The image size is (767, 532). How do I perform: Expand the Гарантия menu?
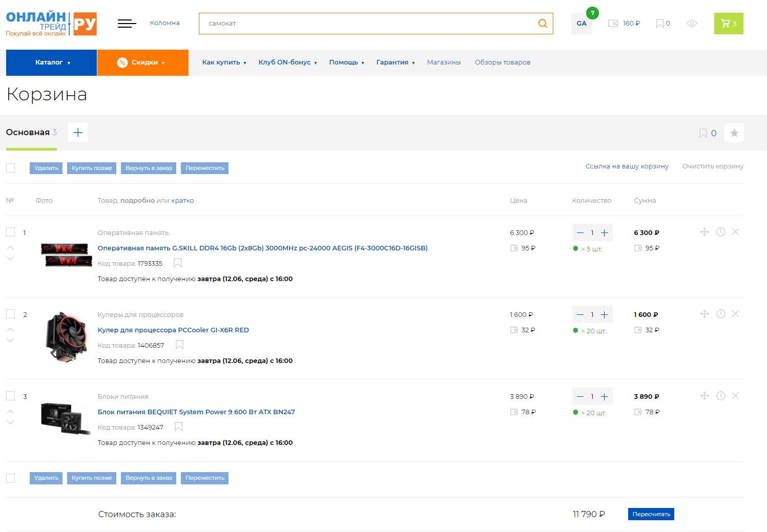396,62
